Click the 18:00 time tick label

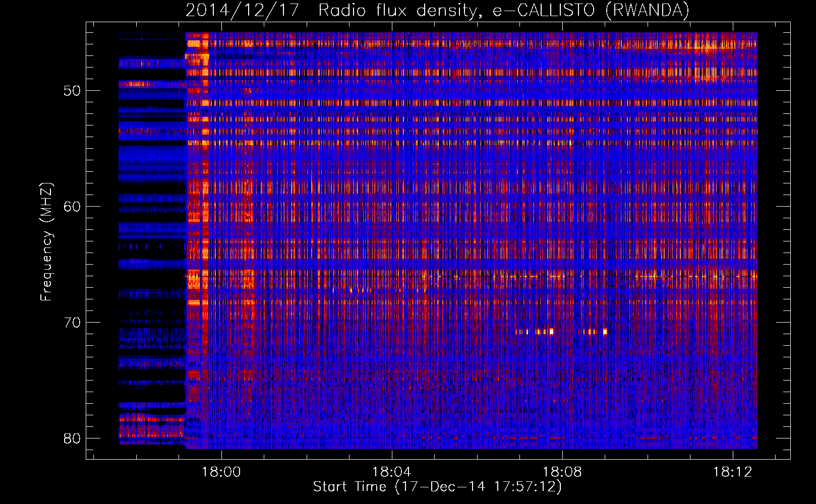(221, 472)
